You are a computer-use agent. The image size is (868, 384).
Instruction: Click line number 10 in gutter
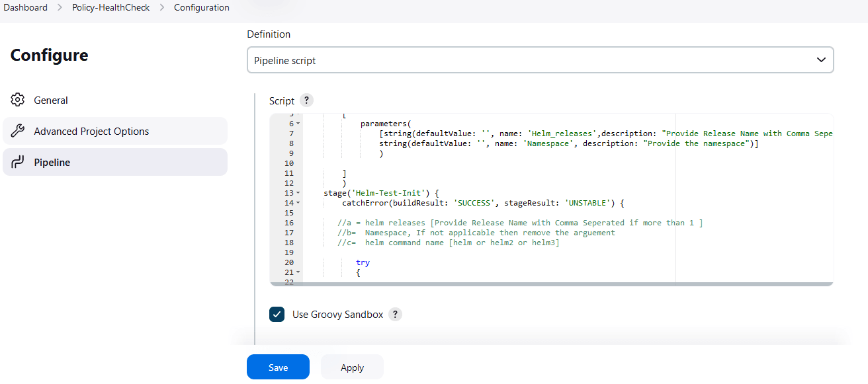tap(288, 163)
